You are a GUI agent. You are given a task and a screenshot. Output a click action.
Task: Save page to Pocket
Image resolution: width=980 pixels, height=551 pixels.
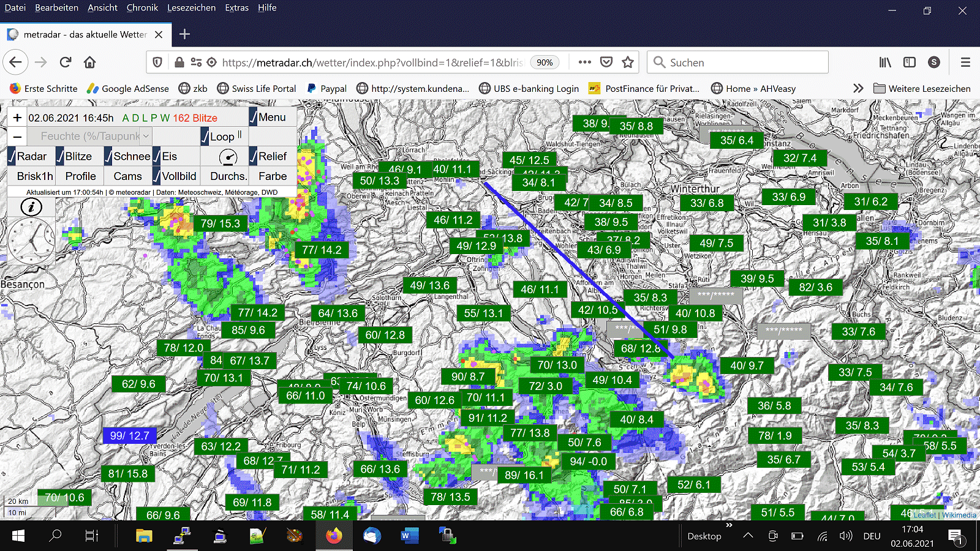tap(606, 62)
